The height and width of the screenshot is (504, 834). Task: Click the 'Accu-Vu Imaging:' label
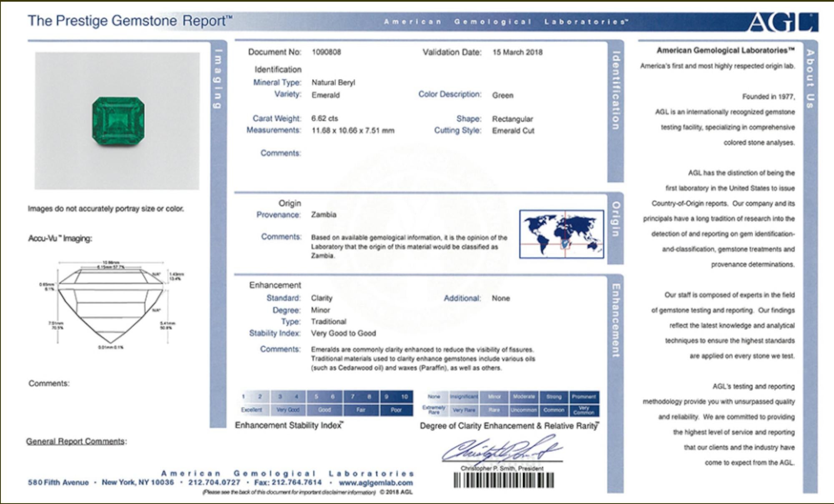(x=60, y=238)
